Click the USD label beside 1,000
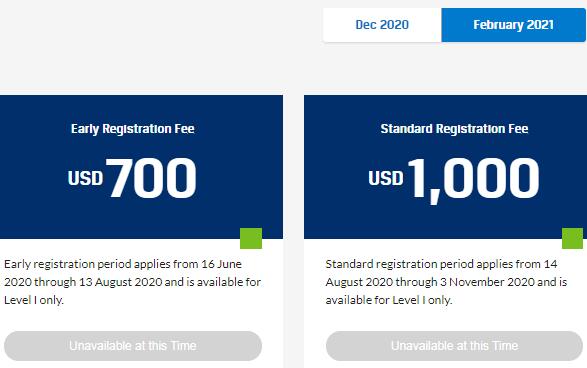Viewport: 587px width, 368px height. [x=386, y=178]
